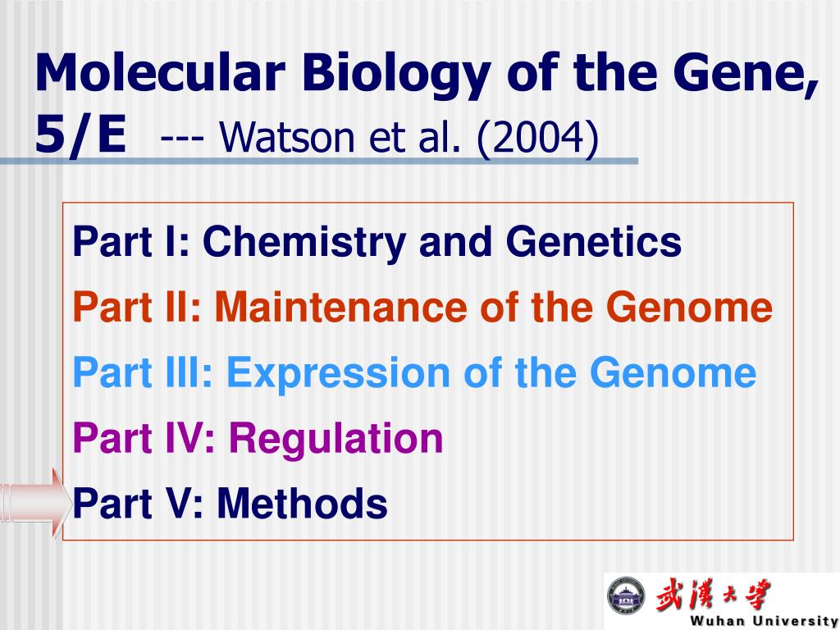
Task: Click the word 'Genetics' in Part I
Action: coord(594,242)
